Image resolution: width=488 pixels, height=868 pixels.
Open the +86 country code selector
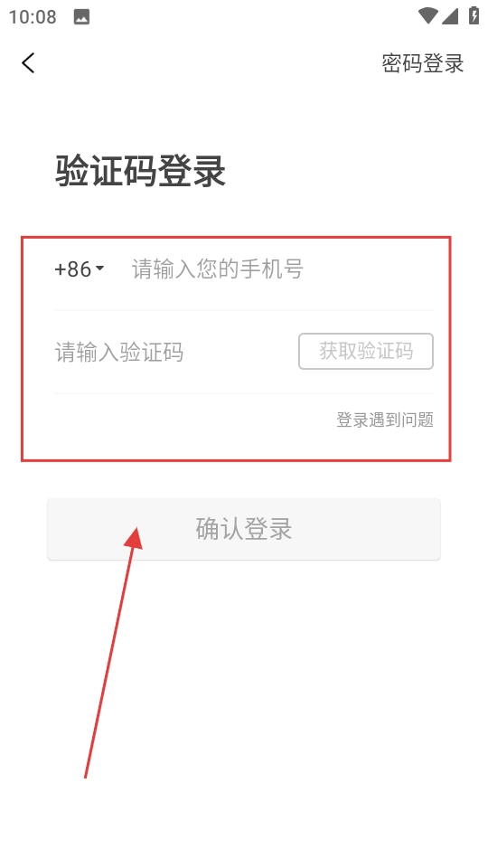(79, 269)
